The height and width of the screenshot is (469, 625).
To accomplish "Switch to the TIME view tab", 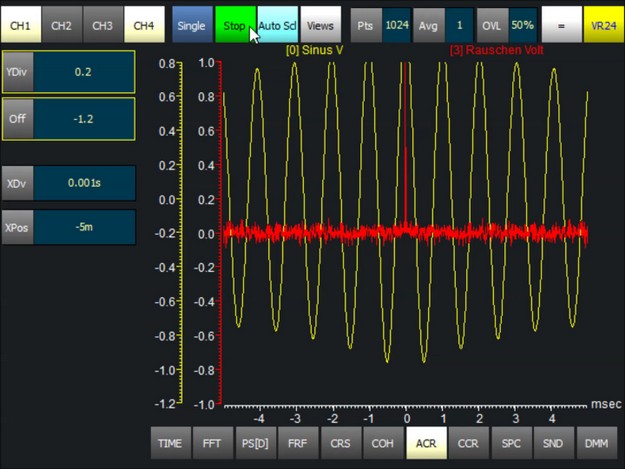I will [171, 442].
